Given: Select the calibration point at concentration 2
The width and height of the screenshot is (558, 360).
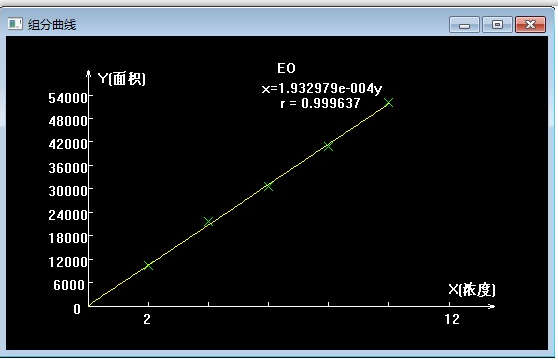Looking at the screenshot, I should coord(148,265).
